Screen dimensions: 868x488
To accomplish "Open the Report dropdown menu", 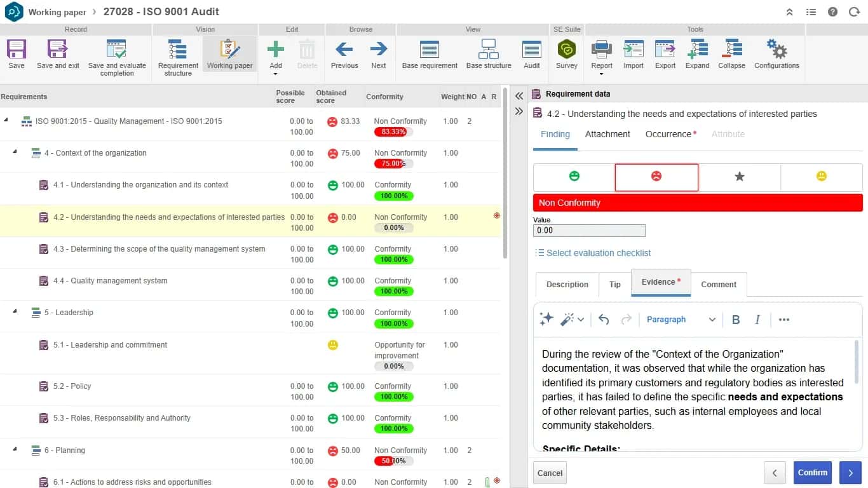I will coord(601,74).
